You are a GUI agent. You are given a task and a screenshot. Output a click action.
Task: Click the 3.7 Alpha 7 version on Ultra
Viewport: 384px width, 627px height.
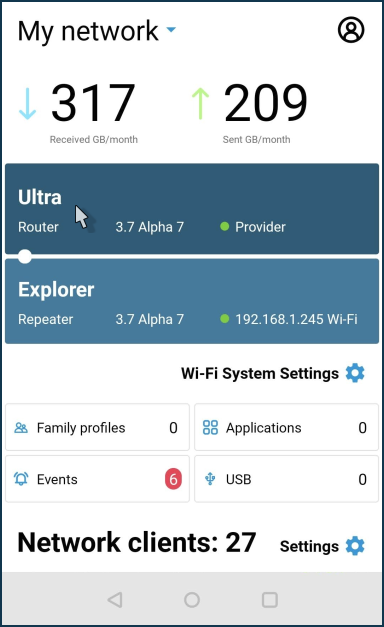pyautogui.click(x=150, y=227)
